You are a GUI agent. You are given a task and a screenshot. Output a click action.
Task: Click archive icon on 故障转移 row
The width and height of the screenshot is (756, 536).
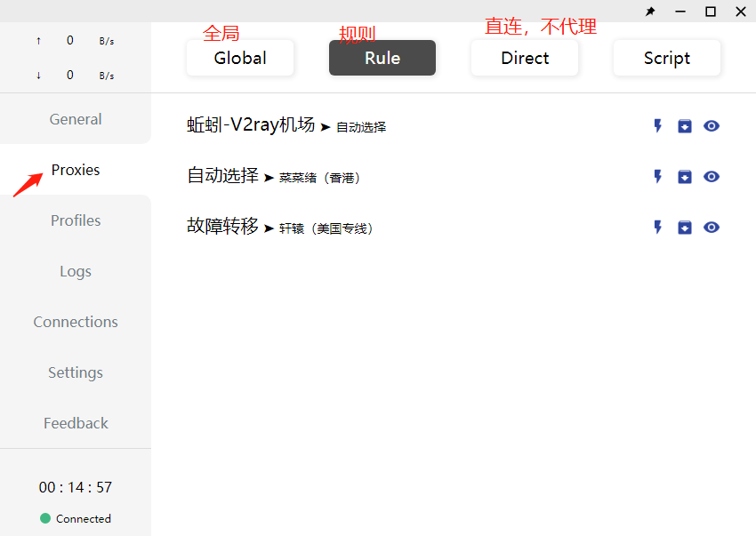pos(685,228)
